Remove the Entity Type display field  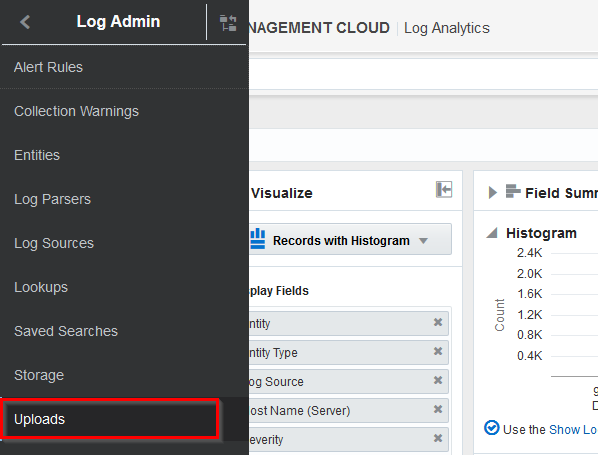pos(438,351)
